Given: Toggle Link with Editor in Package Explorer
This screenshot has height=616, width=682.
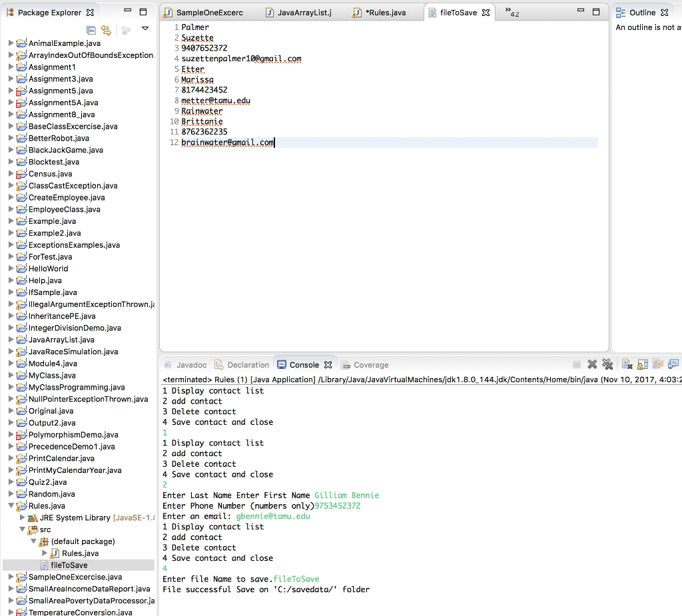Looking at the screenshot, I should pos(106,30).
